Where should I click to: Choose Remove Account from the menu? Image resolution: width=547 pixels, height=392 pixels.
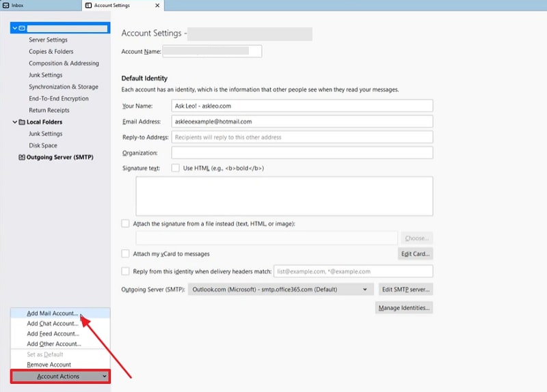tap(60, 365)
